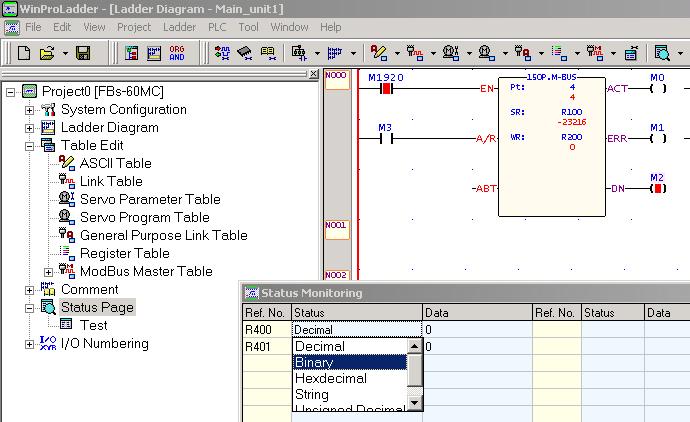Click the I/O configuration network icon in toolbar

[x=299, y=53]
